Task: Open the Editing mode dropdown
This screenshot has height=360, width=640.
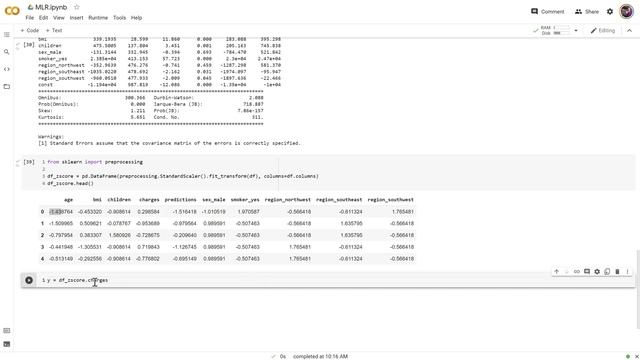Action: click(602, 31)
